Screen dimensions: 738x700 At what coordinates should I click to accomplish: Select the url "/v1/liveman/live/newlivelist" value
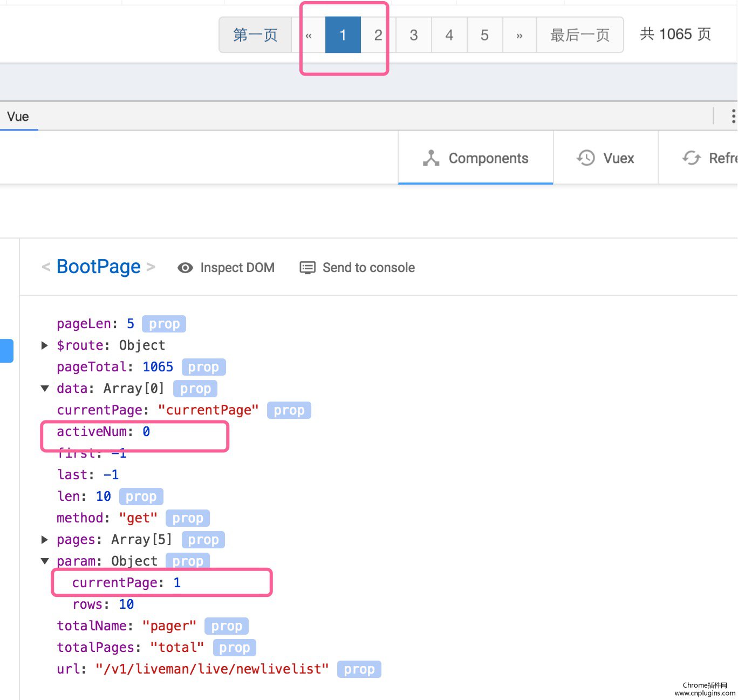[x=213, y=669]
